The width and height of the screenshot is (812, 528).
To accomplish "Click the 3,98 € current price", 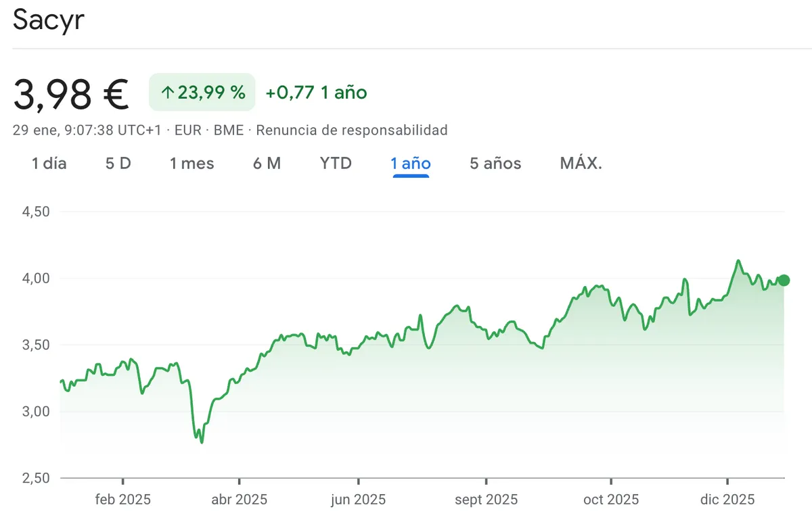I will coord(71,93).
